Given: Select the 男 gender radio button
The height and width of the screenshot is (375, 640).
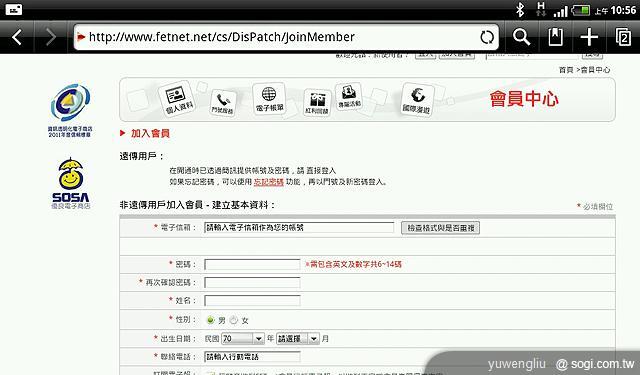Looking at the screenshot, I should [210, 320].
